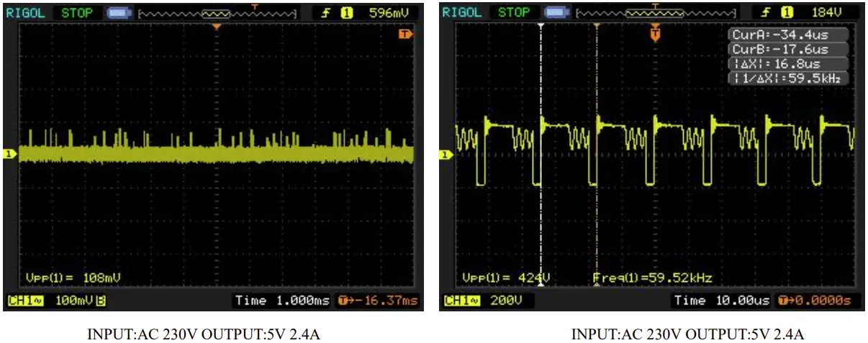Click the Time 10.00us timebase readout
This screenshot has height=343, width=868.
tap(722, 301)
